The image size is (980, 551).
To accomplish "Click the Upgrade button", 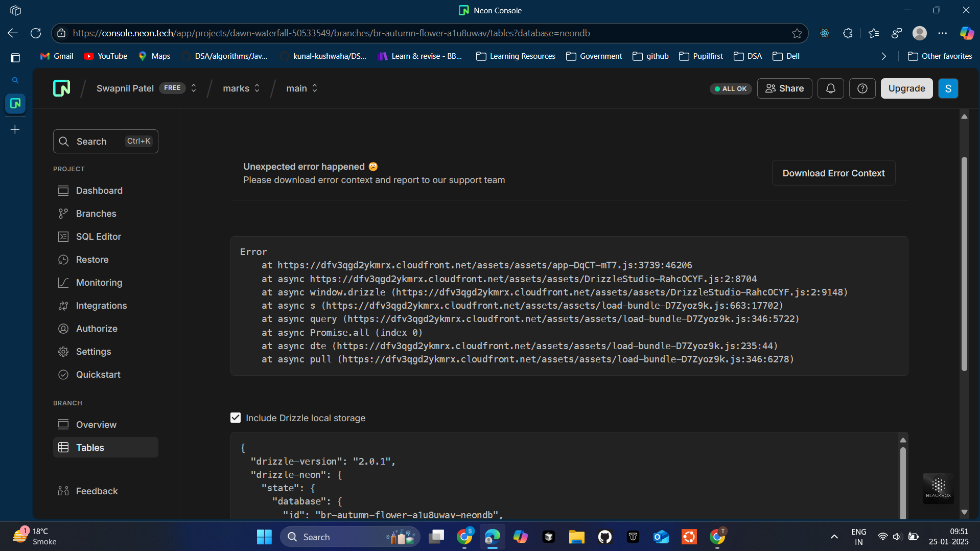I will 906,88.
